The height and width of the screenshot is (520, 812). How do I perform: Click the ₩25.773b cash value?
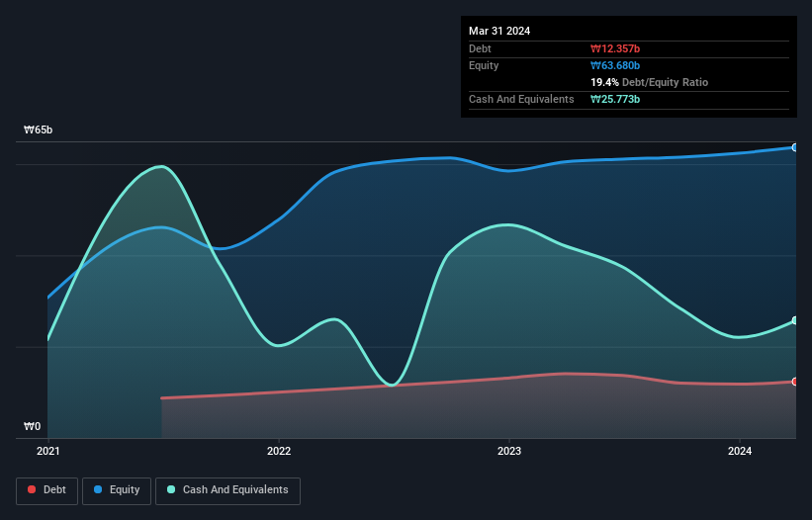(x=615, y=99)
